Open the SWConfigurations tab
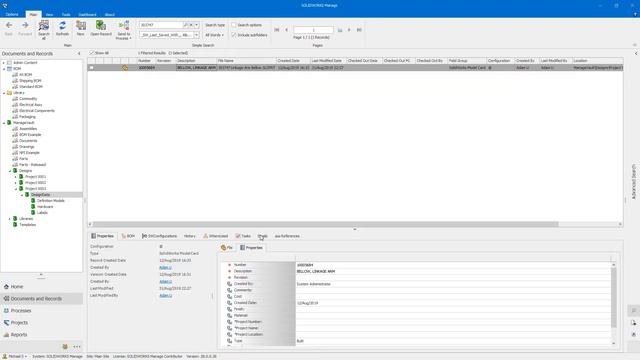 tap(160, 236)
